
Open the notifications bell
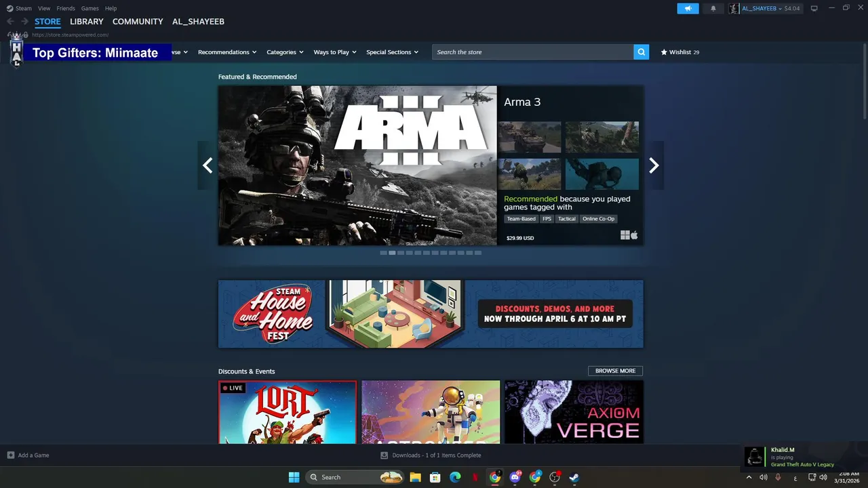(713, 8)
